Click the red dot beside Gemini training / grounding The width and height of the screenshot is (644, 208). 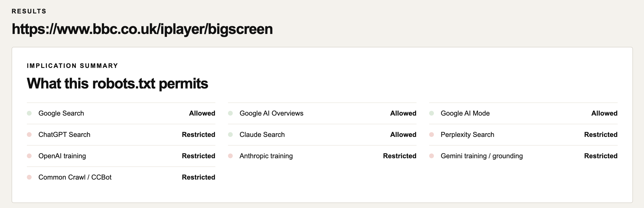[x=432, y=156]
